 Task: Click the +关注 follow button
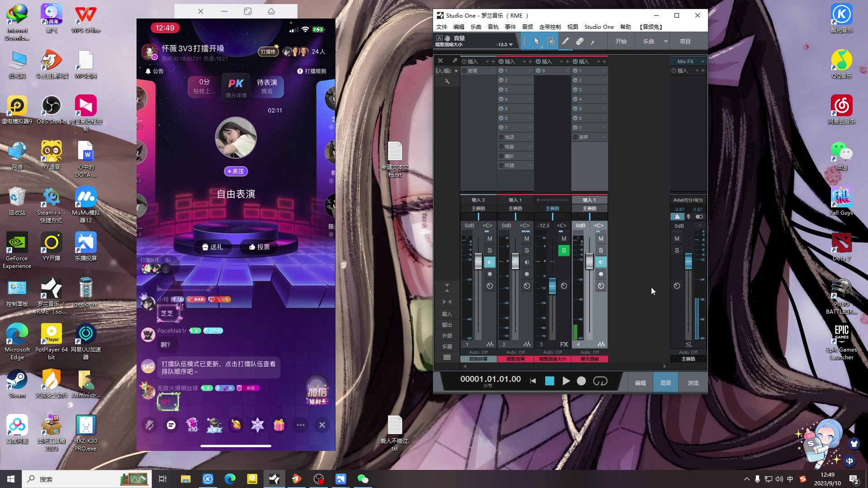click(x=236, y=171)
